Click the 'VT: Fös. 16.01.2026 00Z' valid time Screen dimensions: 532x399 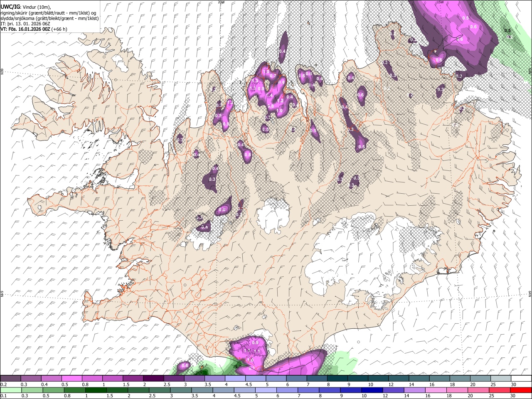25,29
